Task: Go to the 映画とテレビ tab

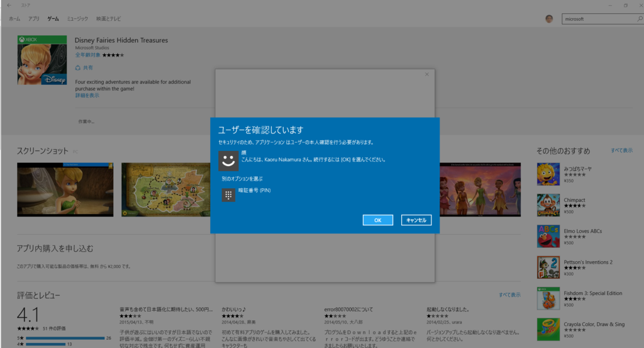Action: coord(108,19)
